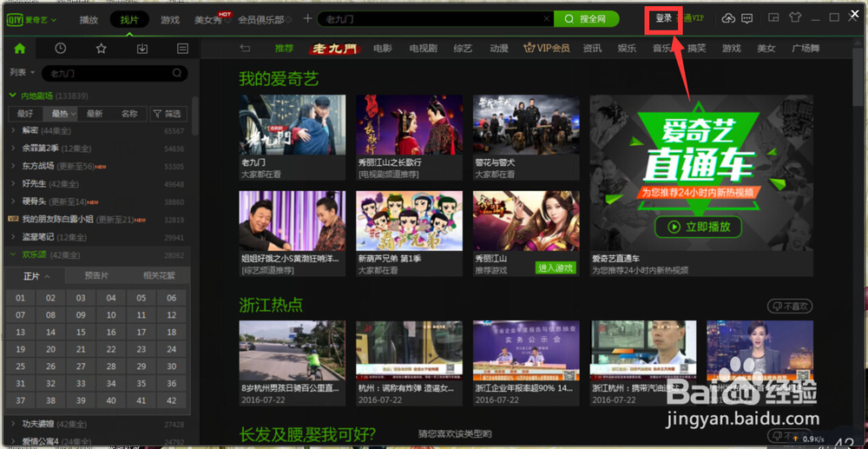Open playlist list icon in sidebar
Viewport: 868px width, 449px height.
coord(182,49)
